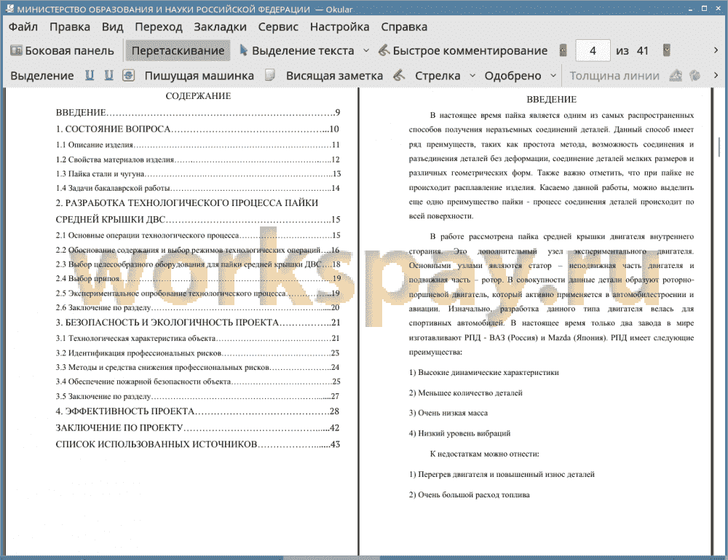Screen dimensions: 728x560
Task: Expand the annotation toolbar overflow chevron
Action: pos(716,75)
